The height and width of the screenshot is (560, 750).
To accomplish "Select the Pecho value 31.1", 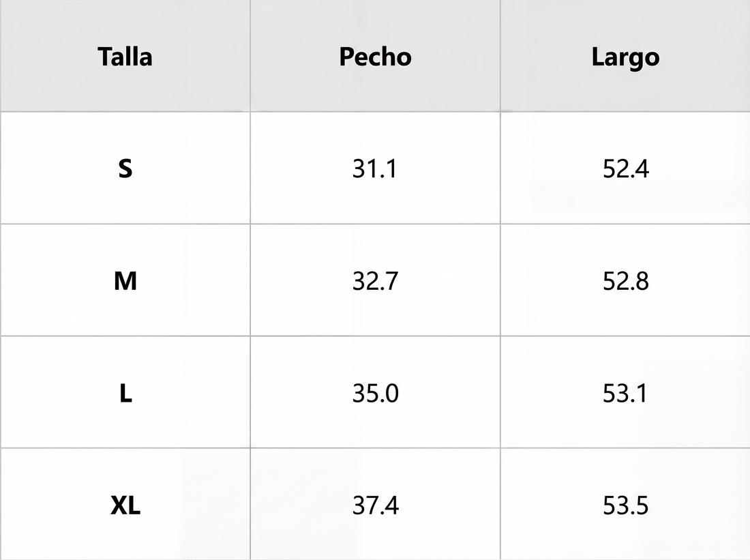I will pos(374,168).
